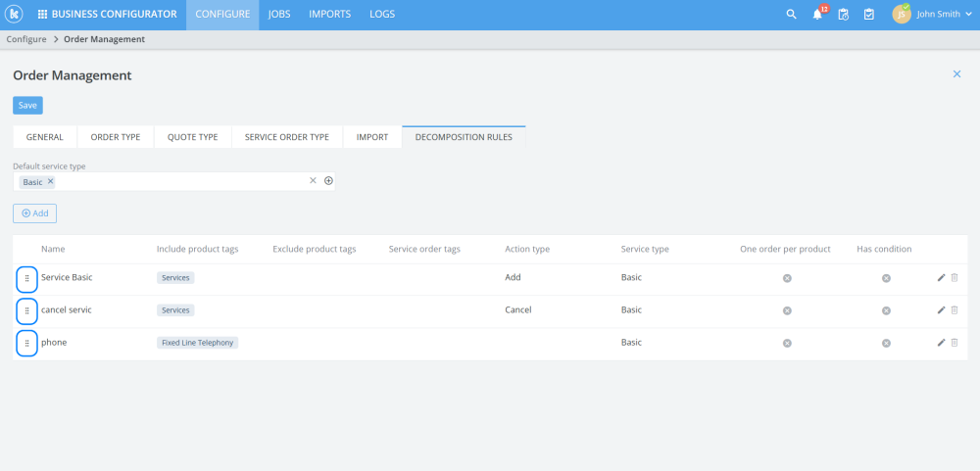The width and height of the screenshot is (980, 471).
Task: Clear the Default service type field
Action: tap(314, 180)
